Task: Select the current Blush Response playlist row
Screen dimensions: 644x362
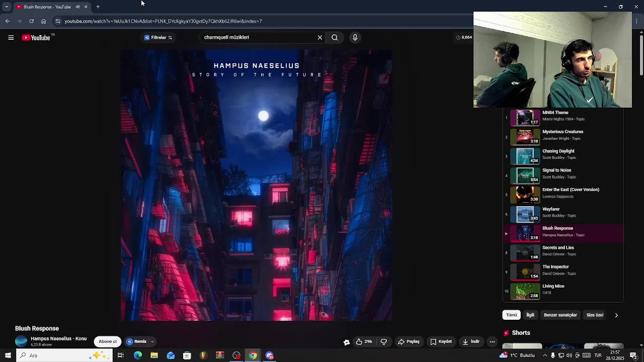Action: click(563, 233)
